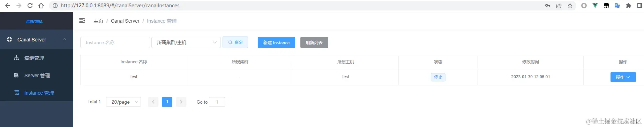The width and height of the screenshot is (644, 127).
Task: Select the test instance name cell
Action: 134,77
